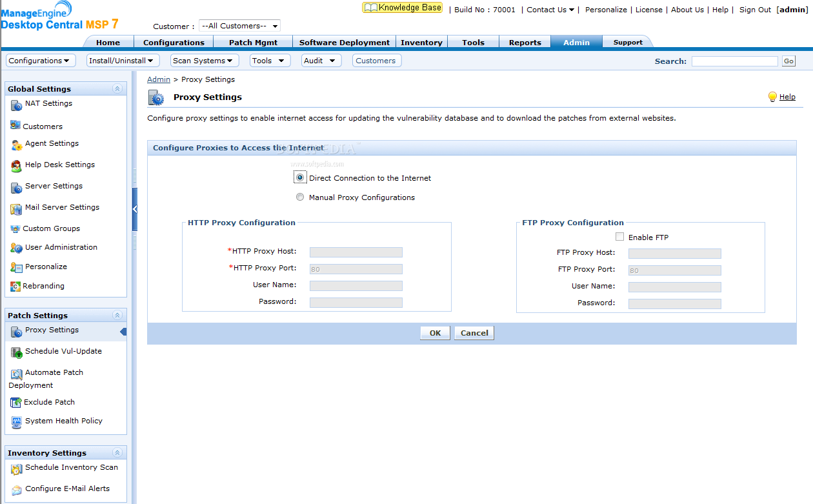Click the Help Desk Settings icon
The image size is (813, 504).
17,166
